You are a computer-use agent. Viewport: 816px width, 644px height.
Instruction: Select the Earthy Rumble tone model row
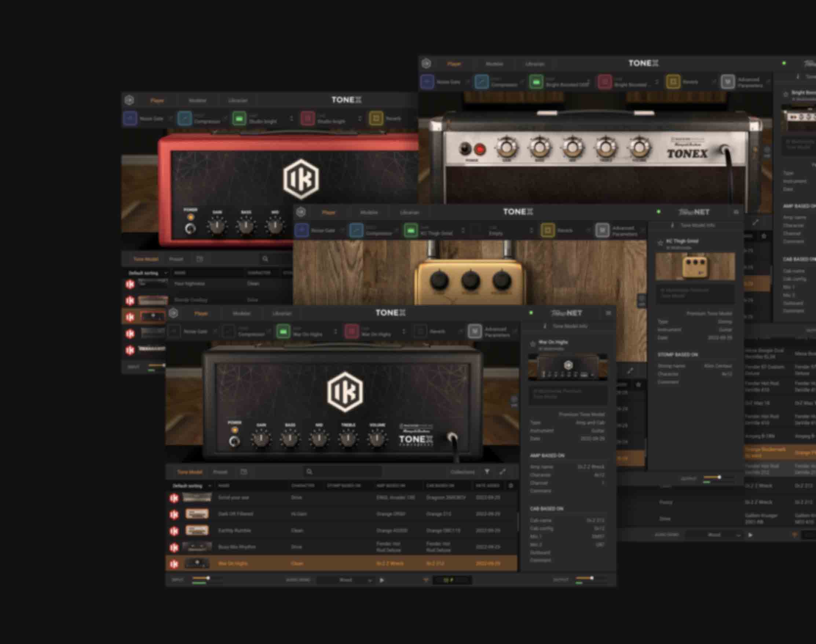coord(342,531)
